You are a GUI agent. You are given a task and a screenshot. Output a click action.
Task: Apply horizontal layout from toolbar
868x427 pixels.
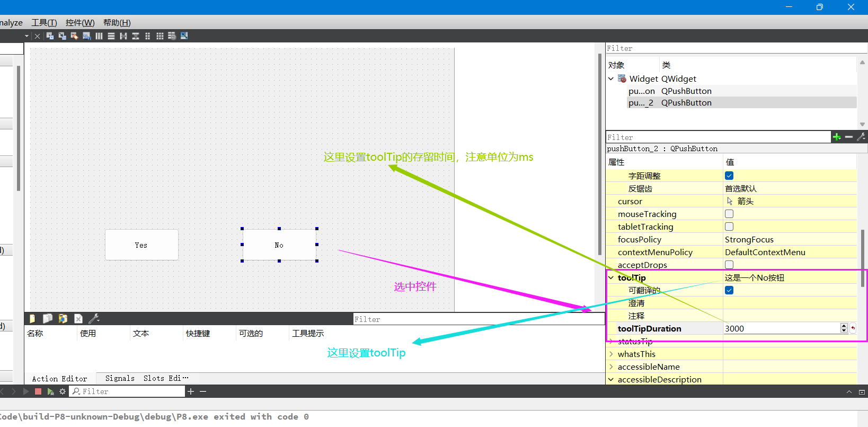[x=99, y=36]
